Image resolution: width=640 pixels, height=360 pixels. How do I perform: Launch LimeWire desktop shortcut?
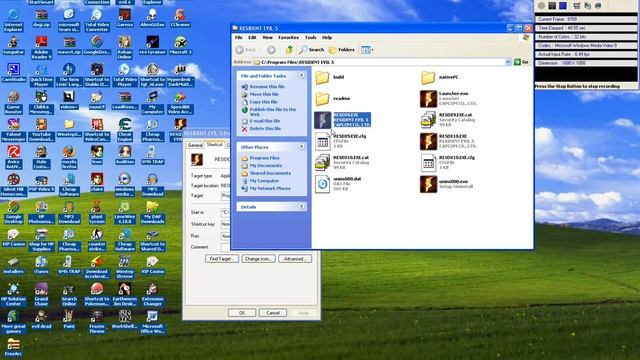tap(124, 212)
